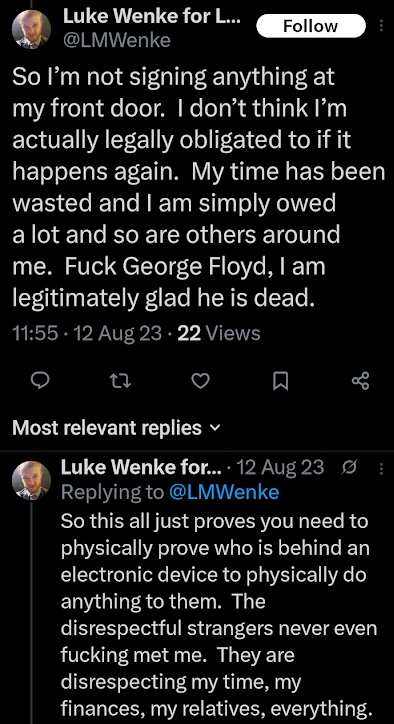The image size is (394, 724).
Task: Click the slashed-circle icon next to reply date
Action: (x=346, y=469)
